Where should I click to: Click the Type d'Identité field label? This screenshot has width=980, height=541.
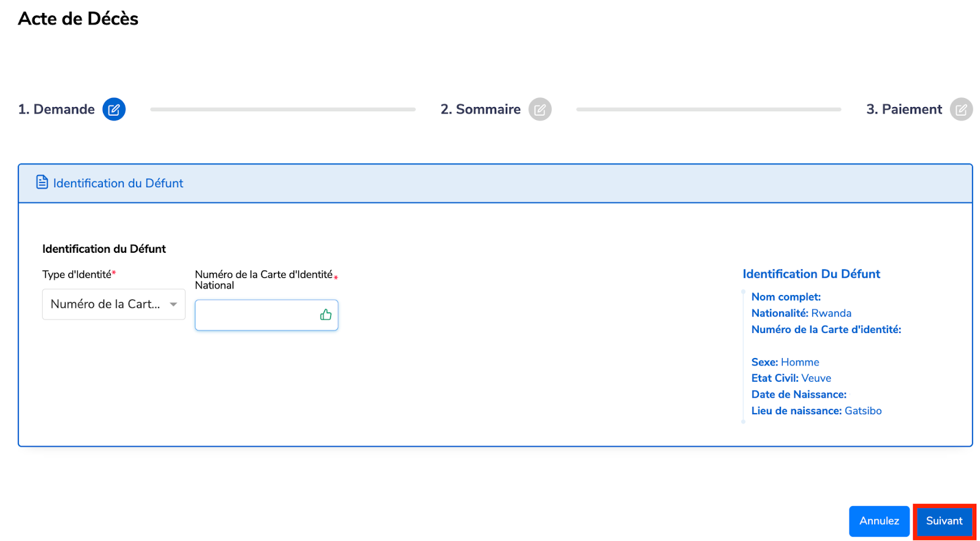point(79,275)
